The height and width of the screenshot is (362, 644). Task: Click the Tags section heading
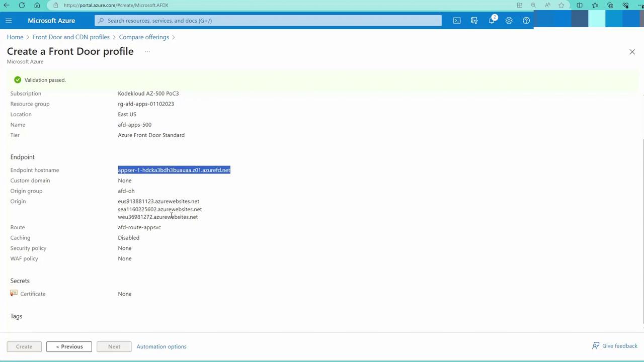pos(16,316)
